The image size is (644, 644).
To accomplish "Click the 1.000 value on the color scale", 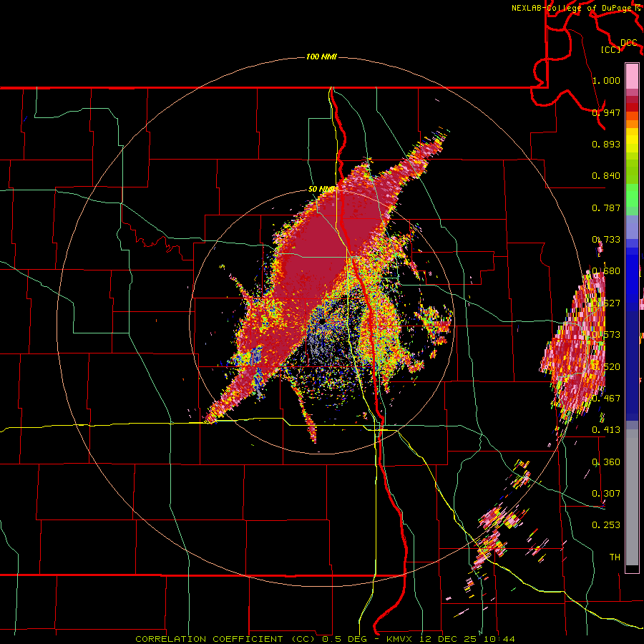I will pyautogui.click(x=606, y=80).
